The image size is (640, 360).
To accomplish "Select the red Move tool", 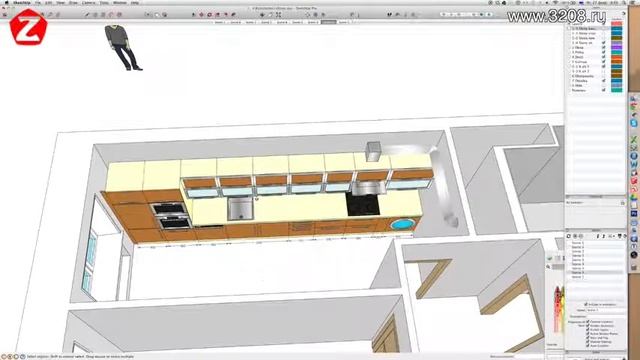I will tap(201, 15).
